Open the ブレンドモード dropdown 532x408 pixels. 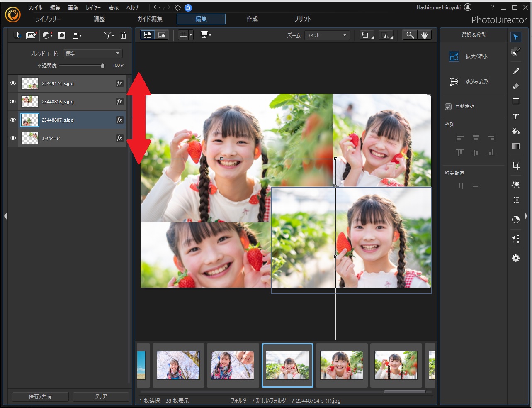92,54
